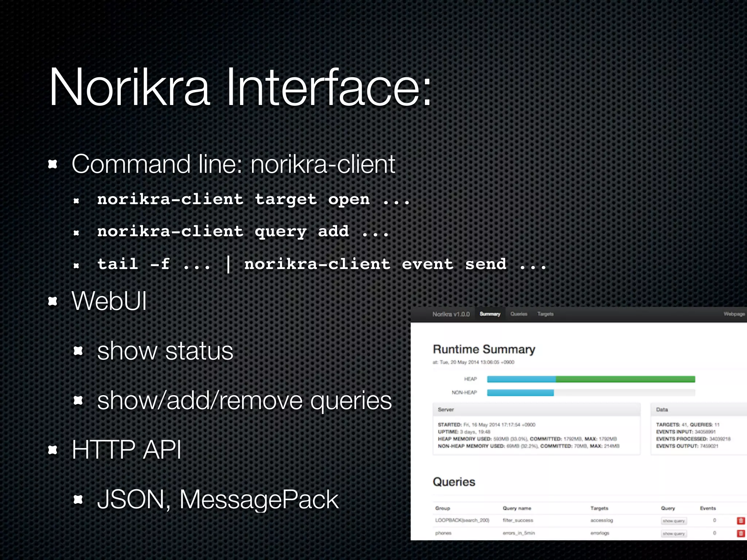The image size is (747, 560).
Task: Click the 'show status' bullet
Action: coord(165,351)
